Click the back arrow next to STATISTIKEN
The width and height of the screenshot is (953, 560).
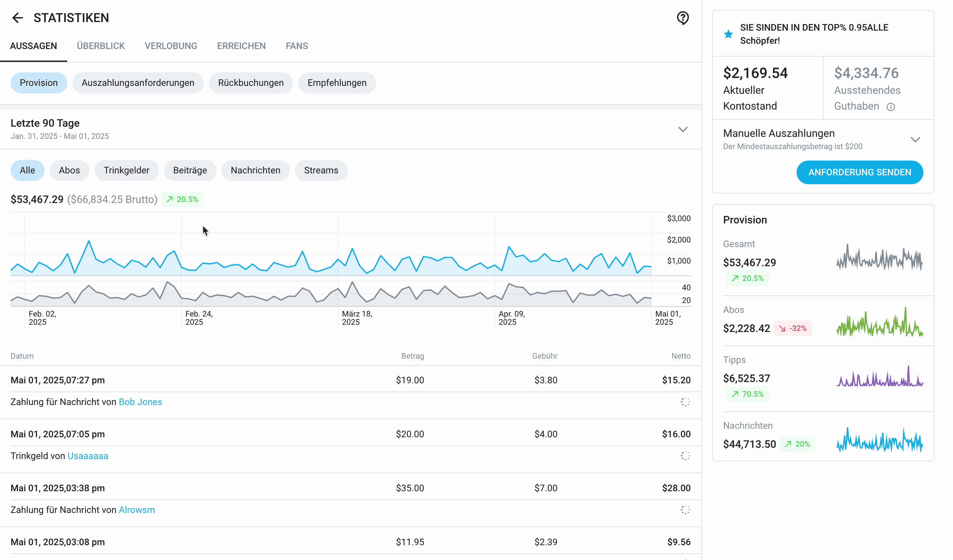coord(17,18)
